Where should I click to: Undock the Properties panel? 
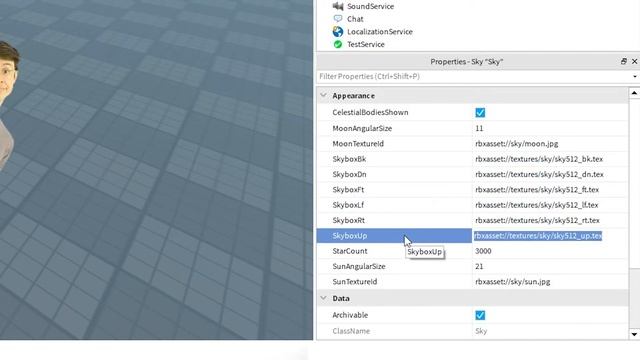pyautogui.click(x=623, y=61)
